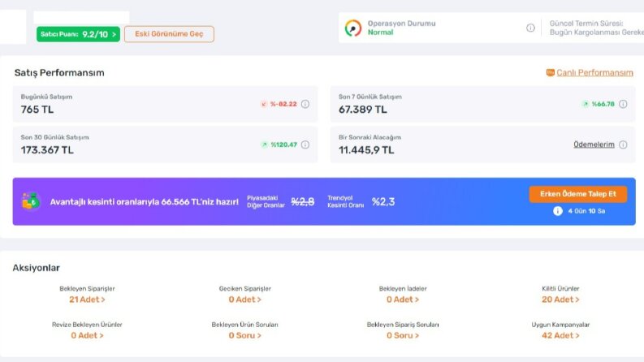The image size is (644, 362).
Task: Click info icon beside 4 Gün 10 Sa
Action: [557, 211]
